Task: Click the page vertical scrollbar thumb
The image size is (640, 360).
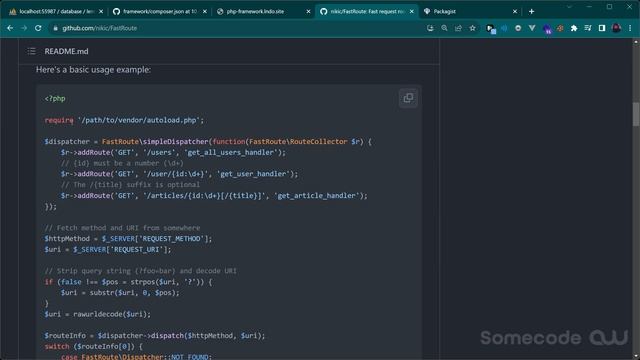Action: click(x=636, y=114)
